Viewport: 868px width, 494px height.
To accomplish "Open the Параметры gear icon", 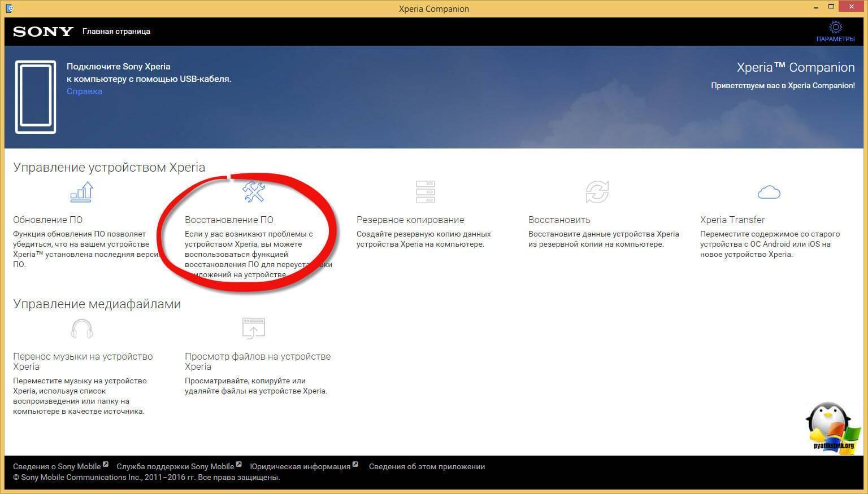I will click(x=835, y=27).
